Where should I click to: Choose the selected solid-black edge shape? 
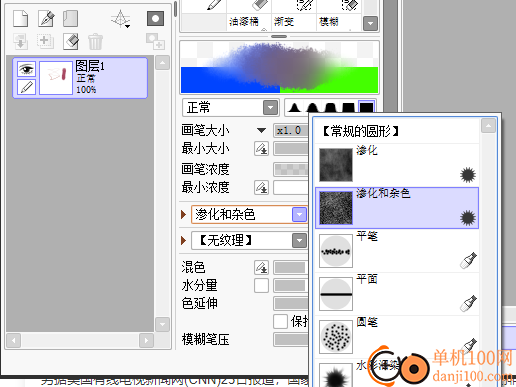366,107
